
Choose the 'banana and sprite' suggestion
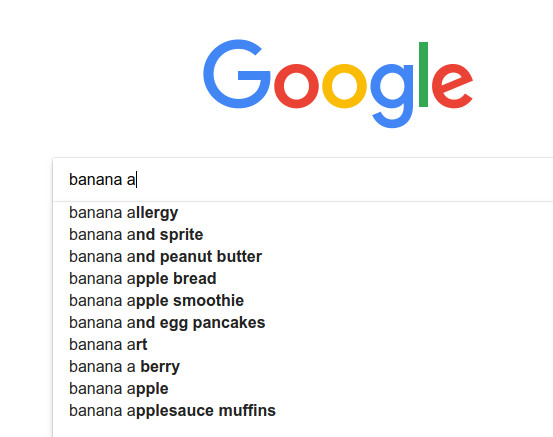click(303, 235)
